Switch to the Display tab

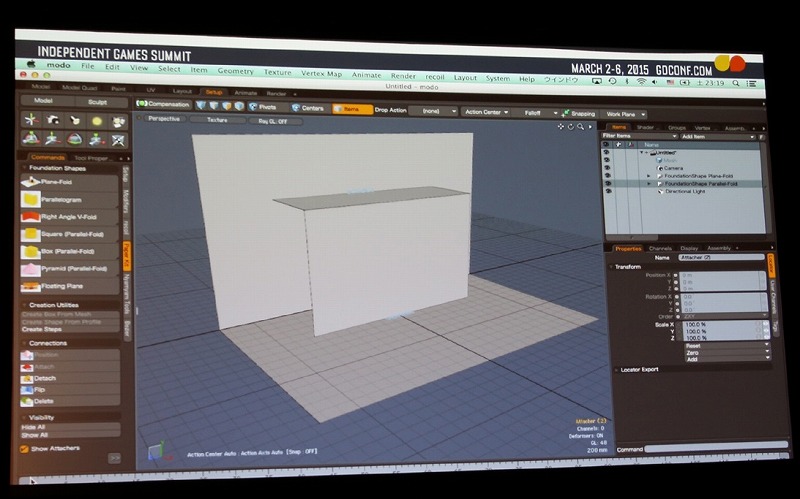tap(689, 248)
